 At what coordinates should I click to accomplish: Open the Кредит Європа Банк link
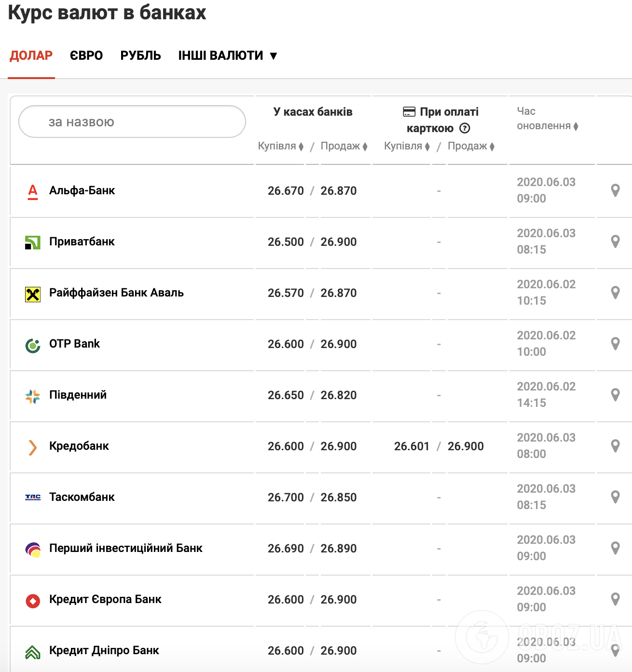[x=105, y=599]
